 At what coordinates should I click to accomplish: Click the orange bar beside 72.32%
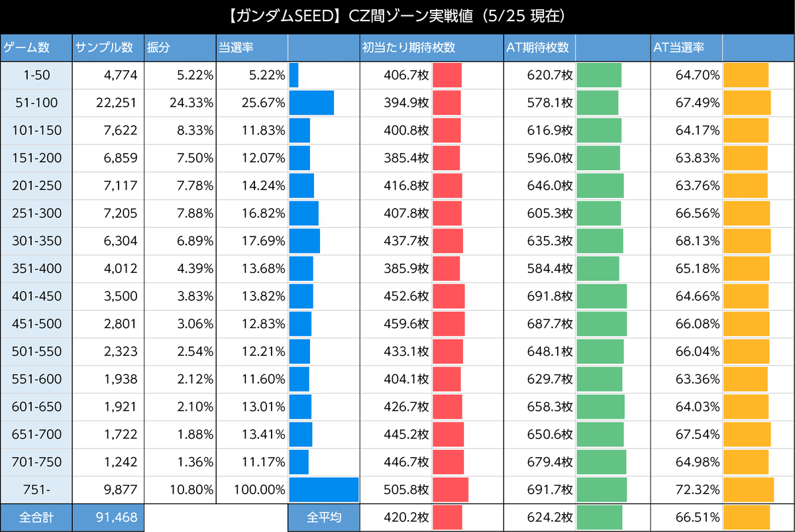tap(749, 490)
